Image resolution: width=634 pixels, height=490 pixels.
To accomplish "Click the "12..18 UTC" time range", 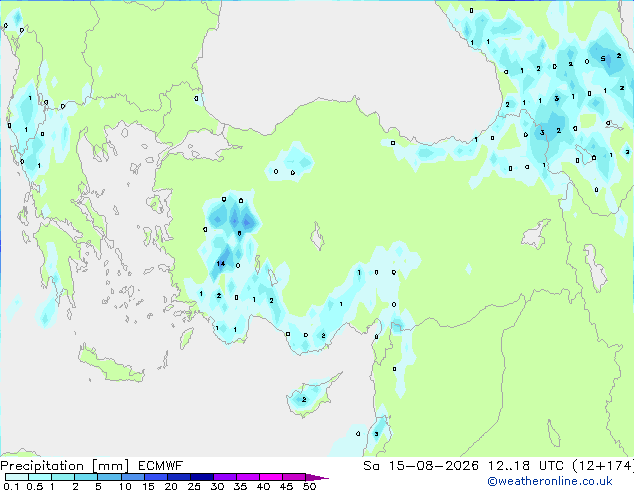I will point(526,466).
